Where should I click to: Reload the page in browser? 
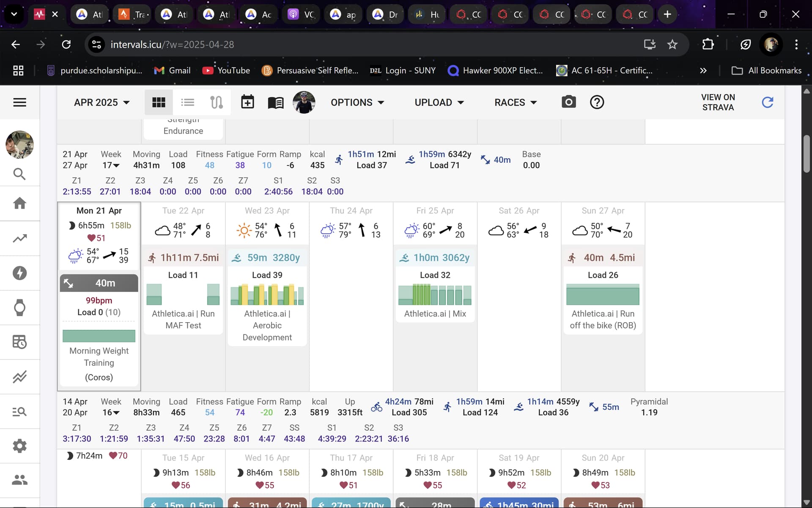pos(66,44)
